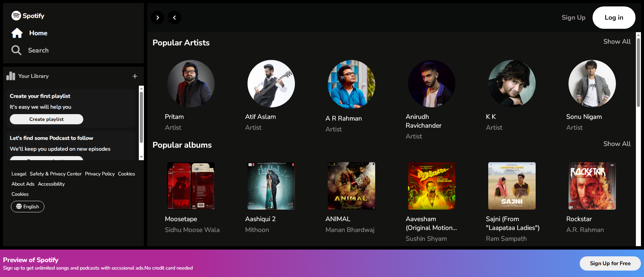Open Atif Aslam artist photo
Viewport: 644px width, 277px height.
tap(271, 84)
